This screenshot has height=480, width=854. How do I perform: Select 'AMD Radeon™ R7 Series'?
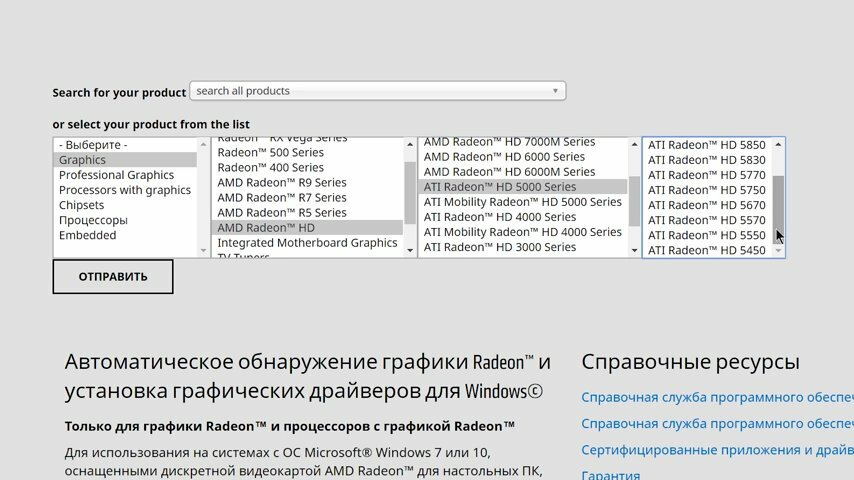[x=307, y=198]
